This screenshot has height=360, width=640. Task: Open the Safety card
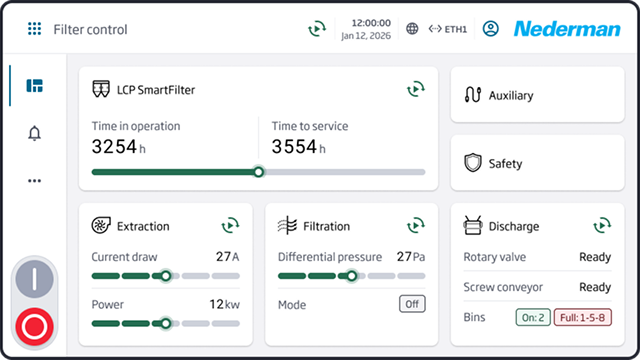coord(538,163)
